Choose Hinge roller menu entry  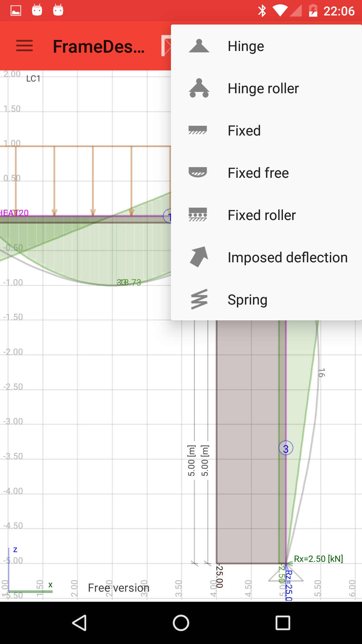[263, 88]
